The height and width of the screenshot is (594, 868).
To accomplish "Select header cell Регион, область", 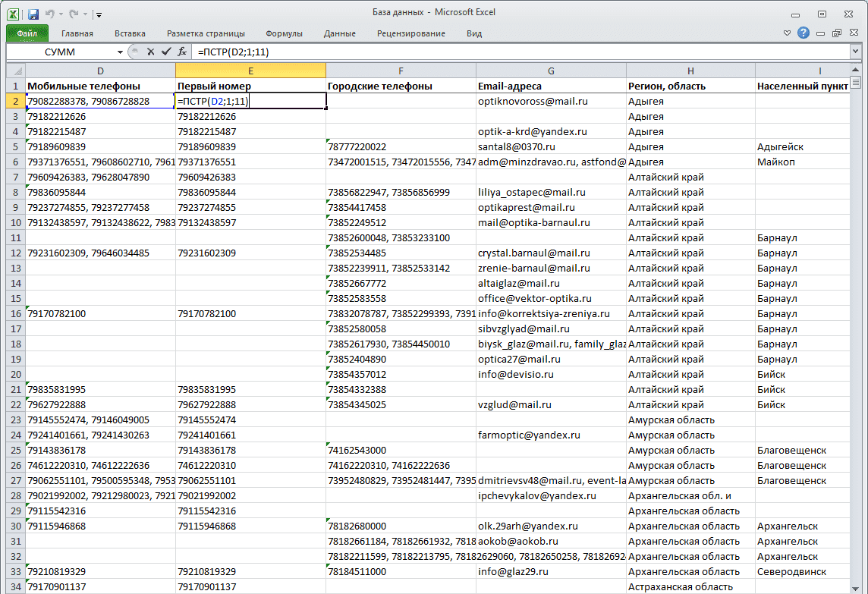I will pos(690,86).
